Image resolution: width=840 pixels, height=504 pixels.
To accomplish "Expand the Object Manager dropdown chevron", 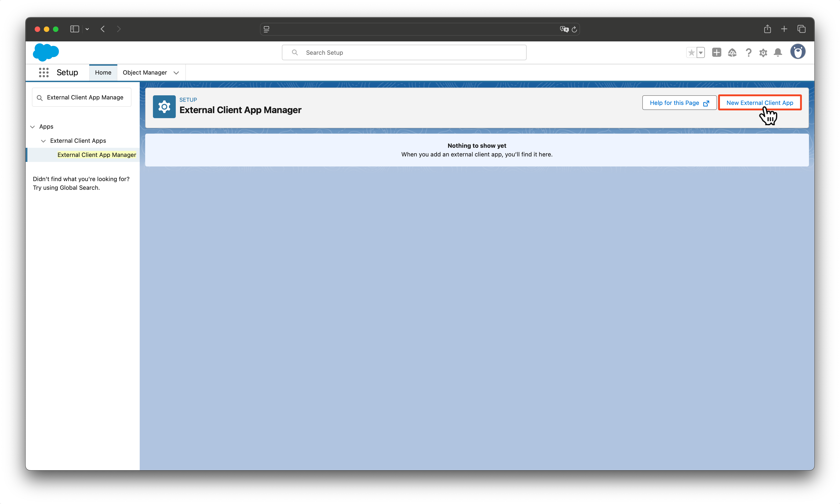I will [x=176, y=73].
